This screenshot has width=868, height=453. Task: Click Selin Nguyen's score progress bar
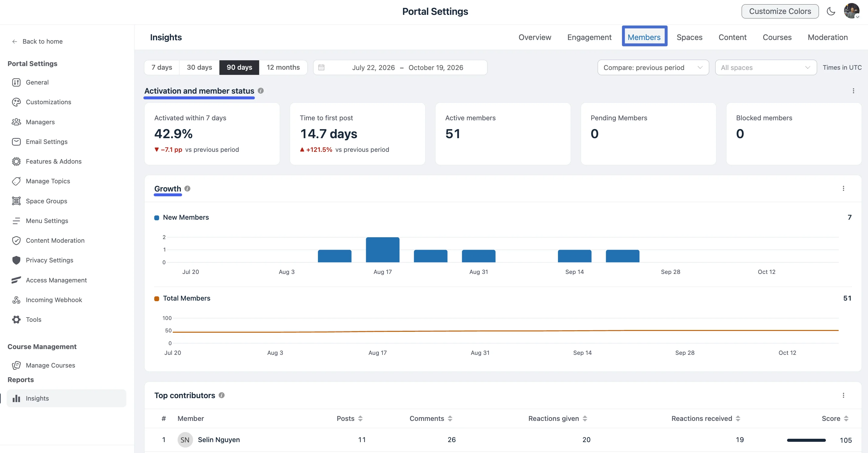coord(806,440)
